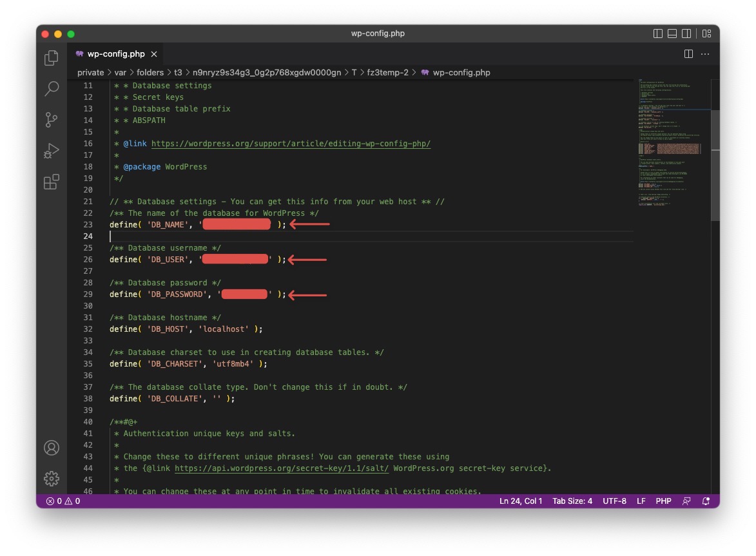
Task: Split the editor to the right
Action: click(x=688, y=54)
